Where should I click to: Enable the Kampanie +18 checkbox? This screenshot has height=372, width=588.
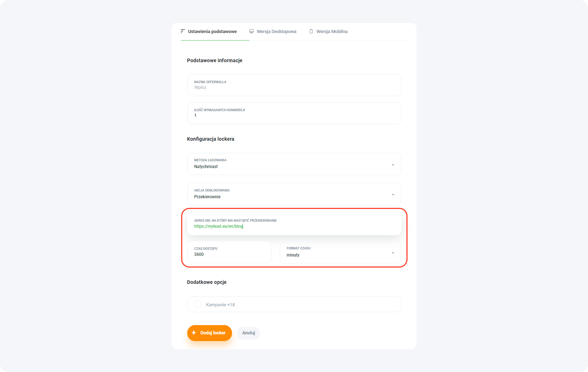(x=198, y=304)
